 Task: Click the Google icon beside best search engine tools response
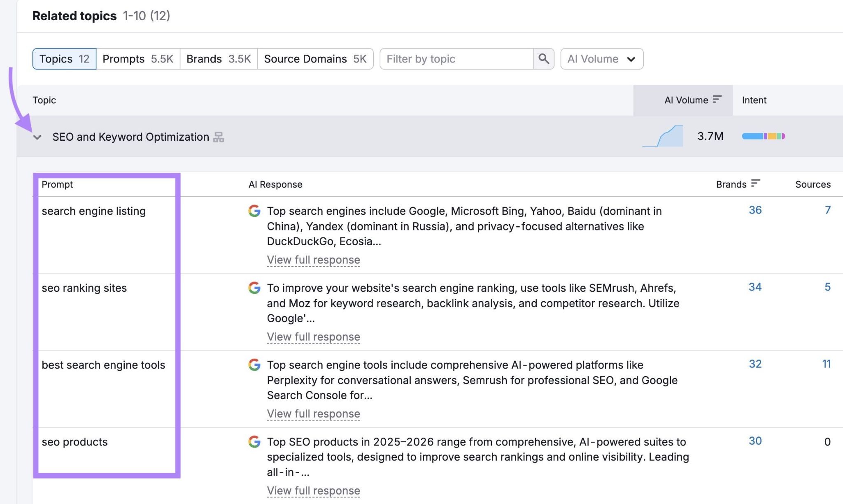pos(254,365)
